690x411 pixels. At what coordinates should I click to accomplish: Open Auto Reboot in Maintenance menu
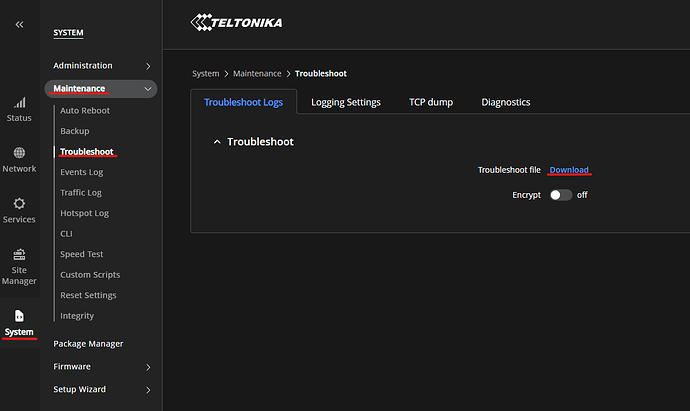pos(85,110)
